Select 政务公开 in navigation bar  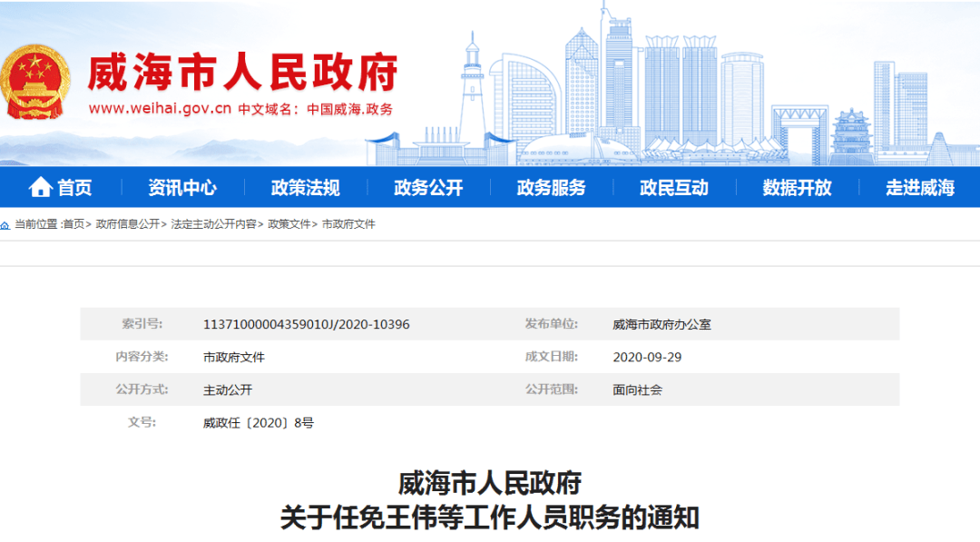tap(428, 187)
